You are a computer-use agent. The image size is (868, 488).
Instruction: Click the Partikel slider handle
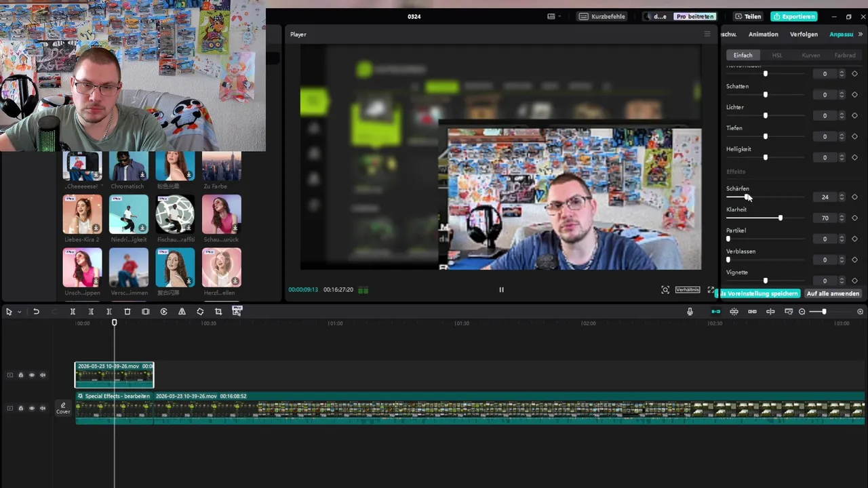click(x=728, y=239)
